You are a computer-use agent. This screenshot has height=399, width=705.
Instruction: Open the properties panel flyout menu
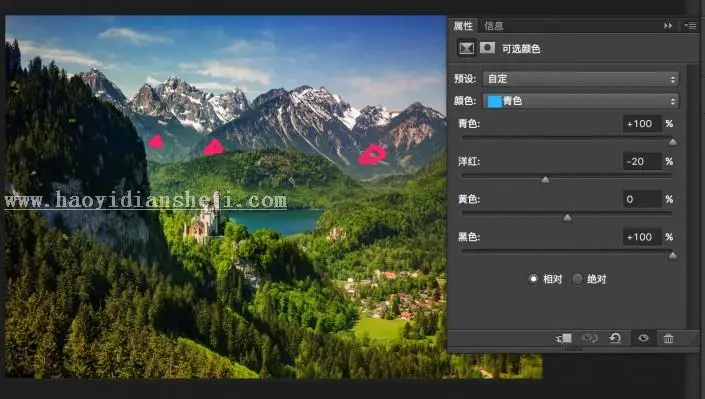pyautogui.click(x=691, y=26)
